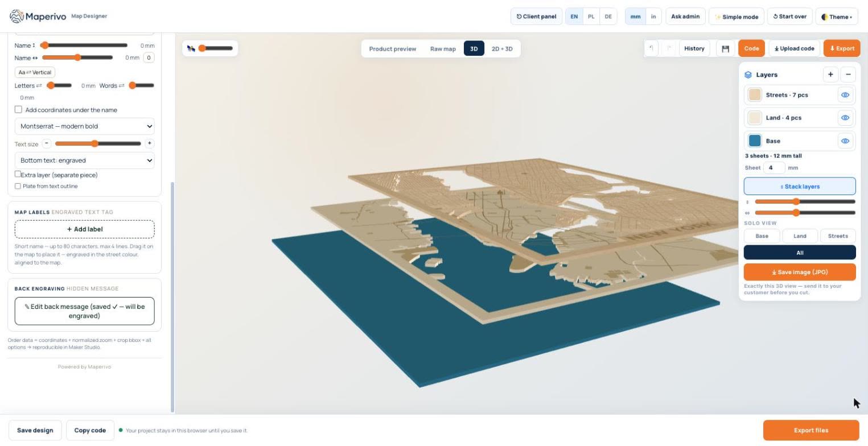Click the Start over button

pos(789,16)
